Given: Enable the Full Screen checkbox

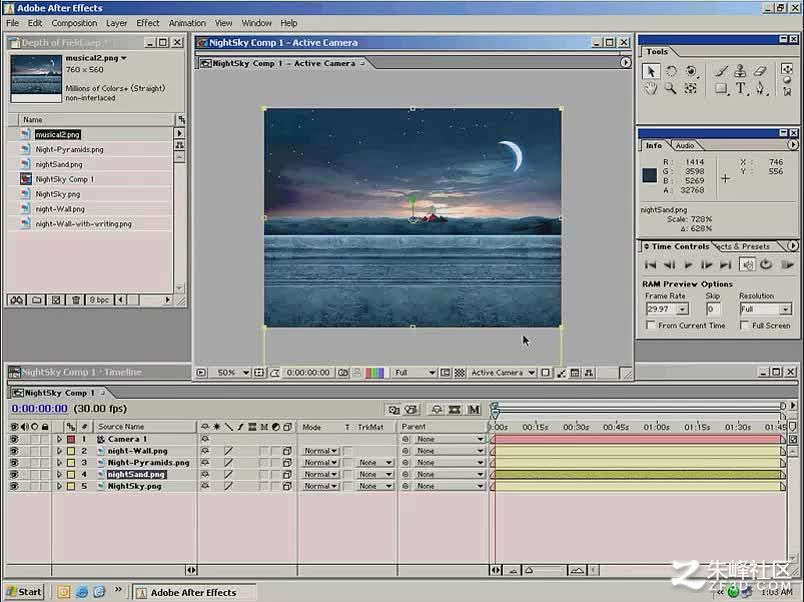Looking at the screenshot, I should pos(745,325).
